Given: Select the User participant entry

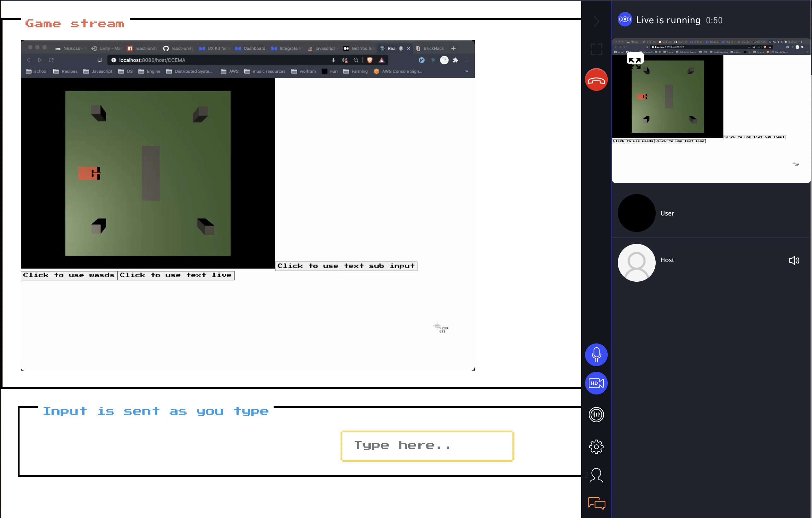Looking at the screenshot, I should click(x=667, y=213).
